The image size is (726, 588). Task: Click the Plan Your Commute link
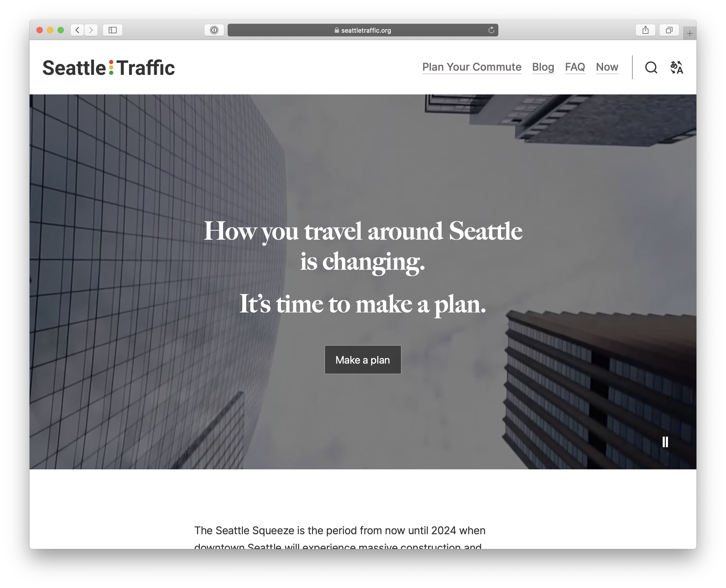click(x=472, y=67)
